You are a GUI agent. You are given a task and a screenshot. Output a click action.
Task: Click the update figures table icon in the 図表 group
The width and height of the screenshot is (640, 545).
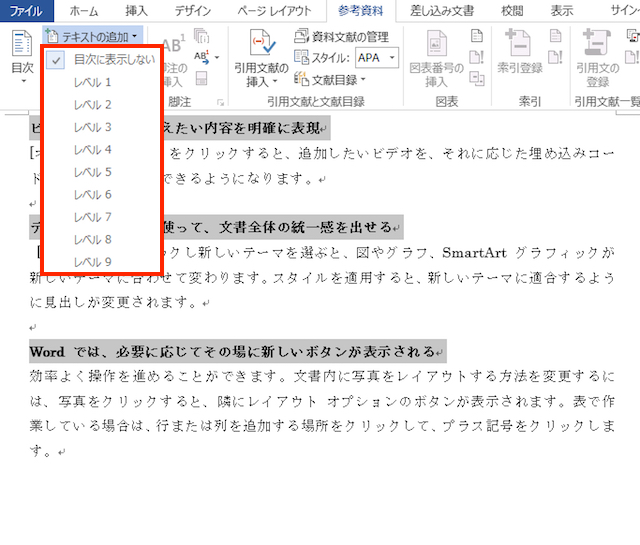point(477,57)
